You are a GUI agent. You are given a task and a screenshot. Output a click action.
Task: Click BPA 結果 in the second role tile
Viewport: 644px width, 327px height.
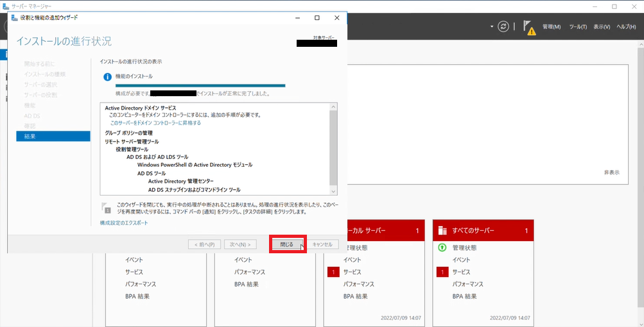pyautogui.click(x=246, y=284)
